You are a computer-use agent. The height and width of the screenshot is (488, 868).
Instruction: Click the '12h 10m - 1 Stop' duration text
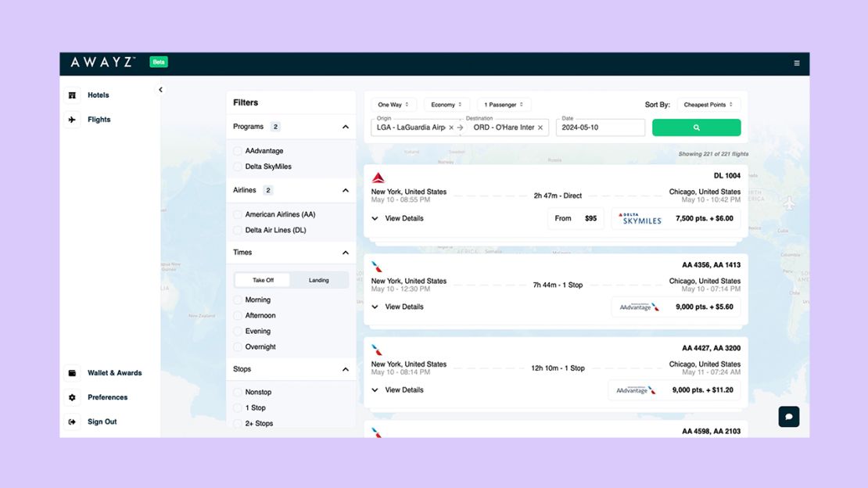pos(558,368)
